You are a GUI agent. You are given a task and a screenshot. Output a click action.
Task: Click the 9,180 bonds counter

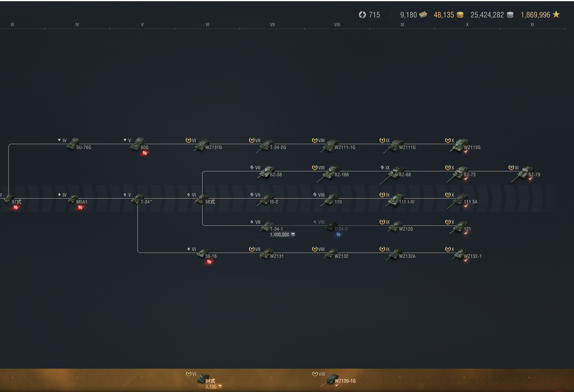point(409,15)
